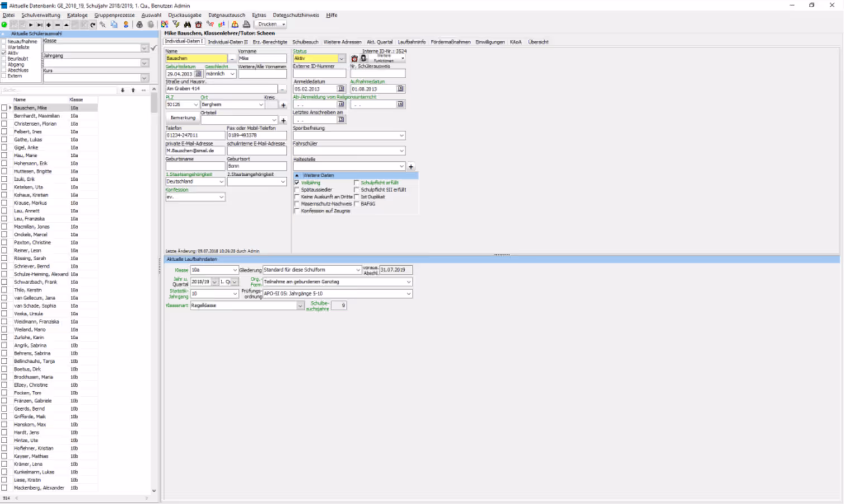Click the Drucken dropdown button
This screenshot has width=844, height=504.
271,25
